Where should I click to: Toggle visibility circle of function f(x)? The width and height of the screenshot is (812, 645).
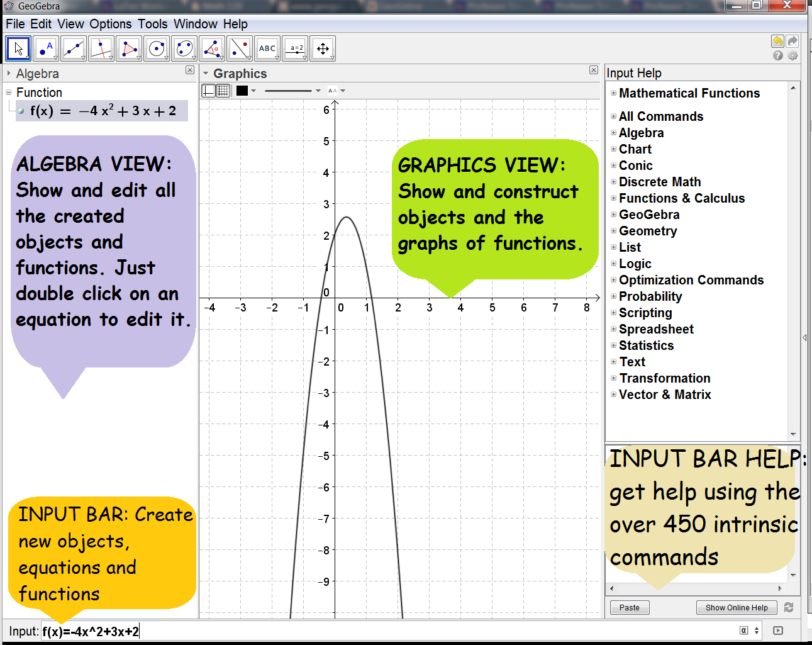click(21, 111)
